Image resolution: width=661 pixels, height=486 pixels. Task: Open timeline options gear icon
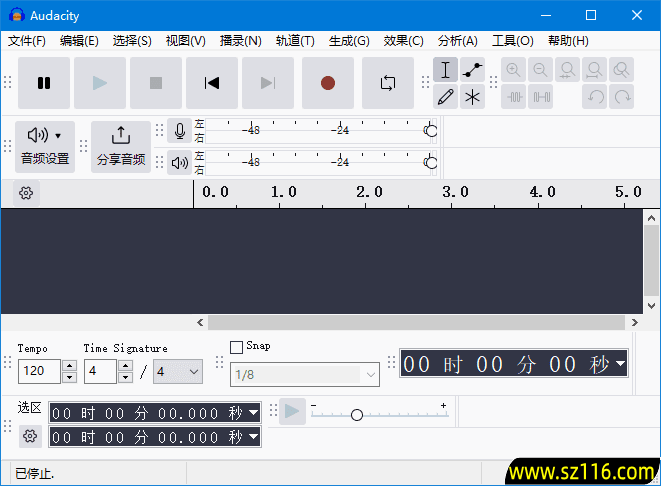[x=26, y=193]
